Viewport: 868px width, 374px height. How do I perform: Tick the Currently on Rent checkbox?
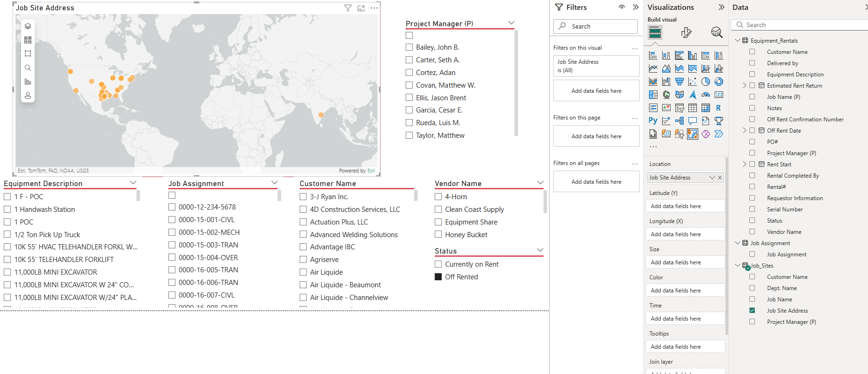(438, 264)
